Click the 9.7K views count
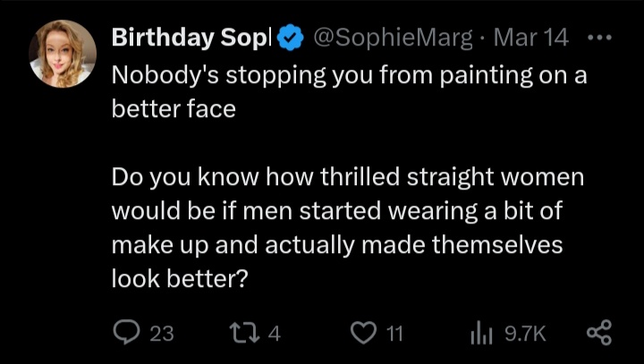This screenshot has height=364, width=644. point(525,334)
